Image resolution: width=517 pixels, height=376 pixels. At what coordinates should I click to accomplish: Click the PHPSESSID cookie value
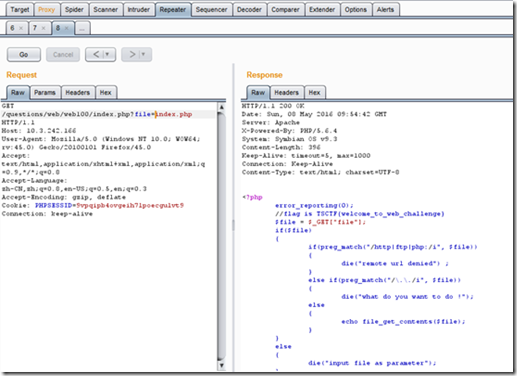pyautogui.click(x=130, y=205)
